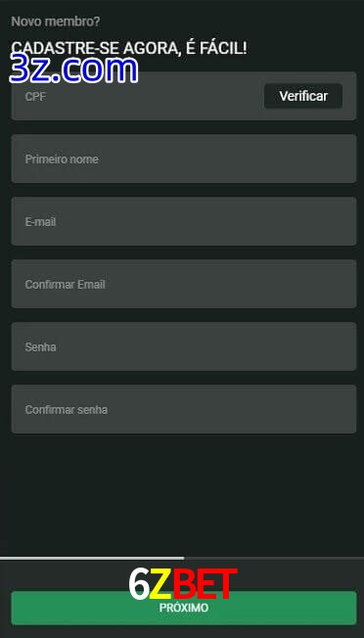Click into the E-mail field

coord(184,221)
